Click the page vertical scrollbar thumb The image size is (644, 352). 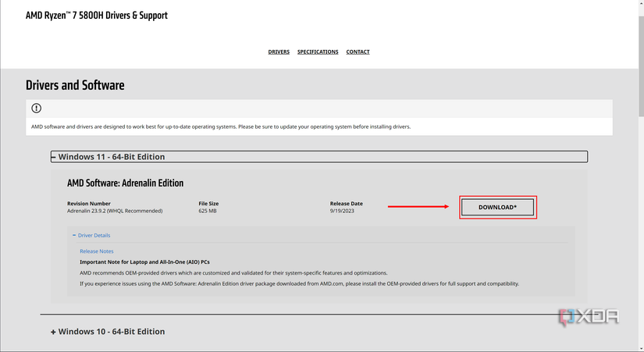[641, 66]
